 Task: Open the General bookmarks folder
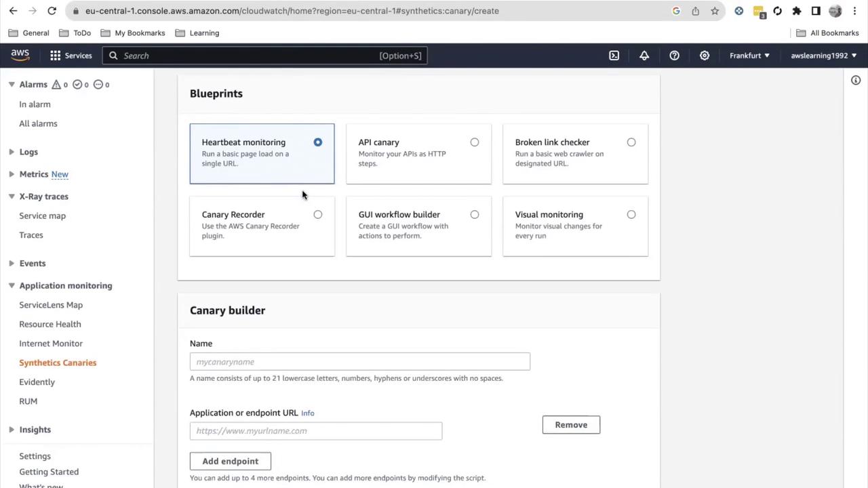(28, 33)
